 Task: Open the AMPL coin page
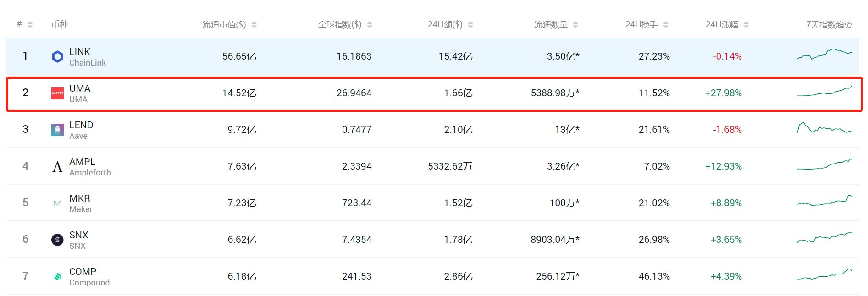(x=82, y=162)
